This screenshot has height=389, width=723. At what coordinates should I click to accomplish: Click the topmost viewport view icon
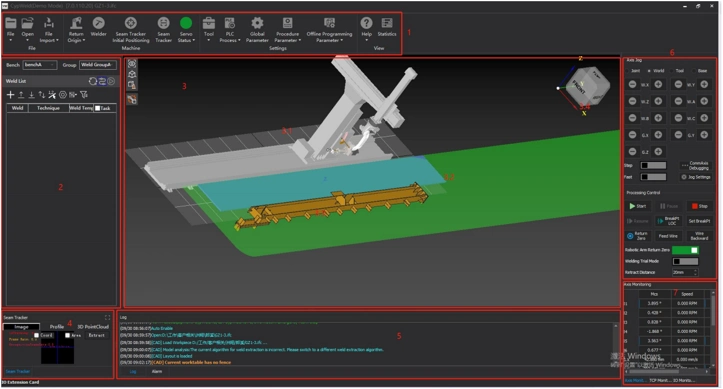(x=132, y=64)
